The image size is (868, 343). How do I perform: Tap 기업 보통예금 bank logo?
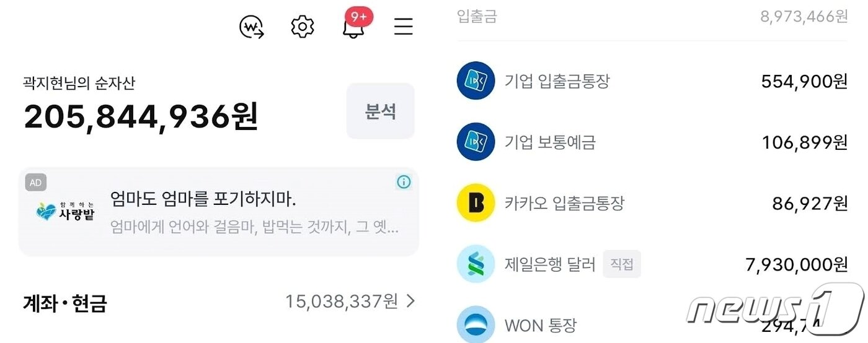[x=476, y=142]
